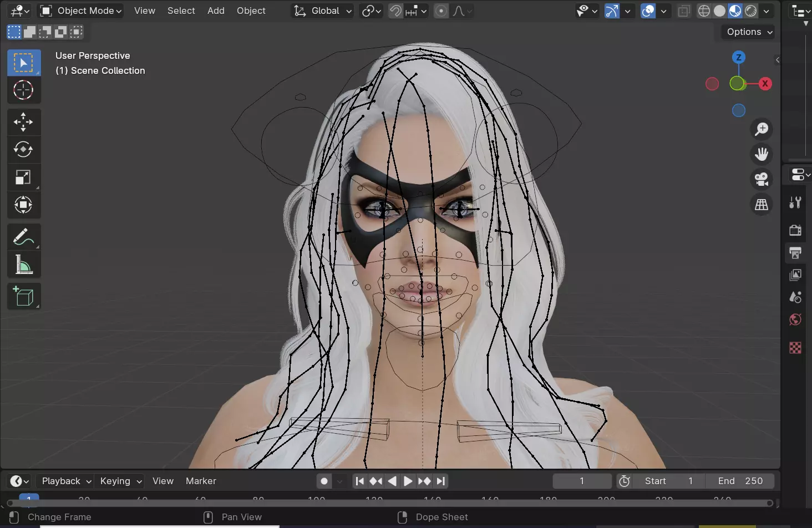
Task: Select the 3D Cursor tool
Action: point(23,90)
